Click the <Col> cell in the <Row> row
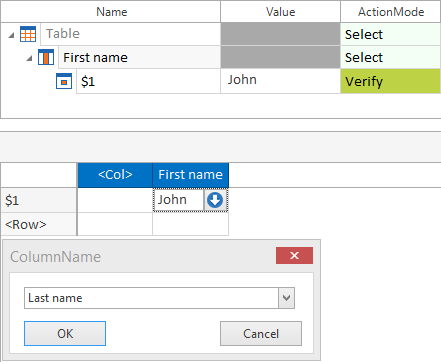 pos(115,224)
